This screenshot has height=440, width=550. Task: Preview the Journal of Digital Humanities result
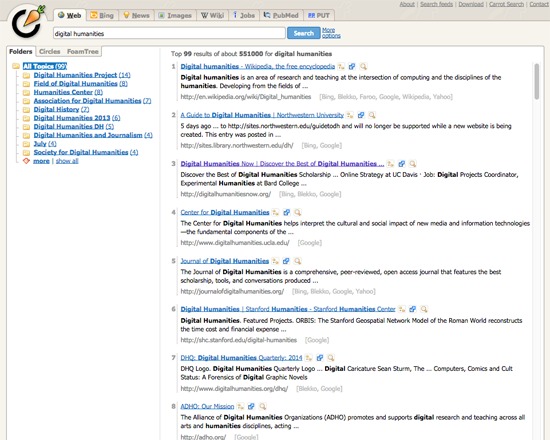(x=297, y=261)
